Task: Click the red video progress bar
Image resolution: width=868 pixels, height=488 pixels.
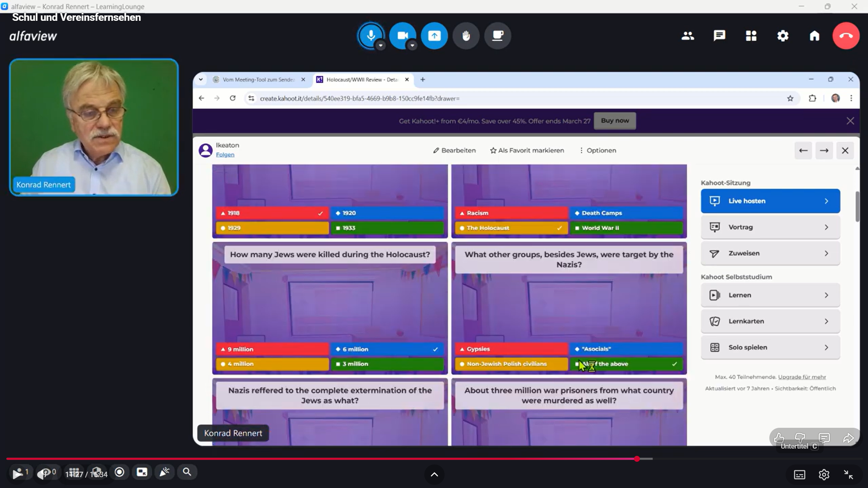Action: 317,459
